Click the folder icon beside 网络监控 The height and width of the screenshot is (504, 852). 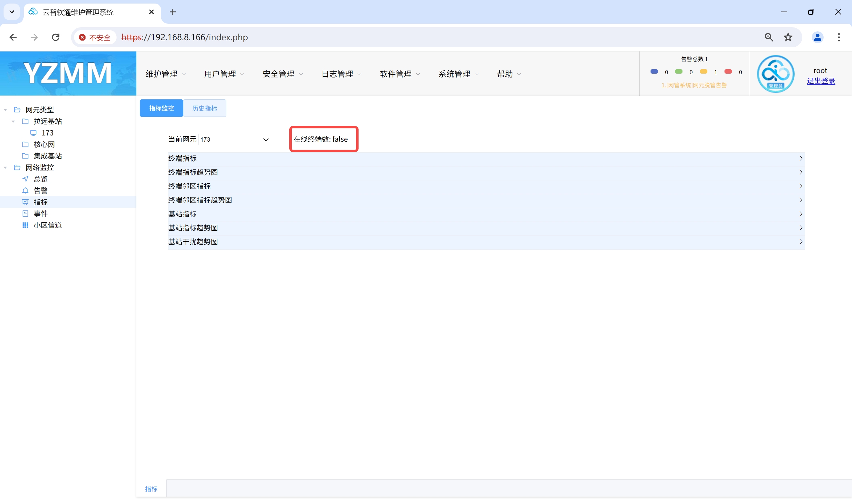tap(17, 167)
